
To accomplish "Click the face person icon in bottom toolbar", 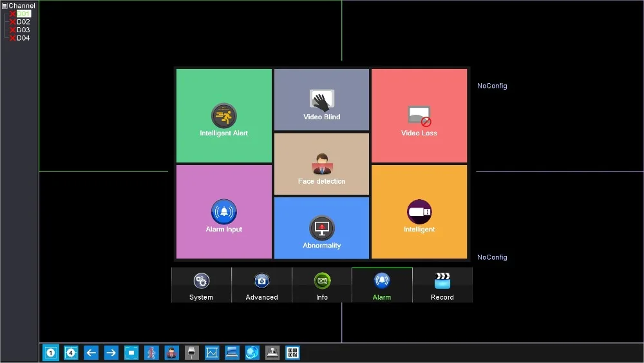I will pos(172,353).
